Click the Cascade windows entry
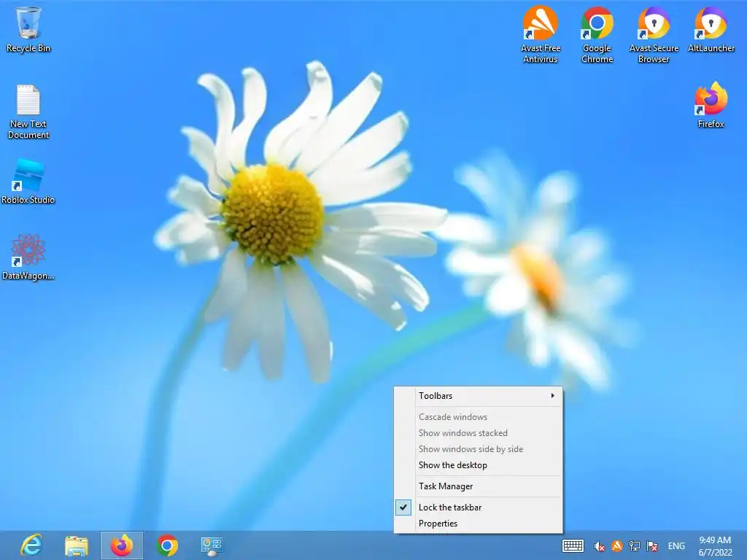The width and height of the screenshot is (747, 560). coord(479,416)
